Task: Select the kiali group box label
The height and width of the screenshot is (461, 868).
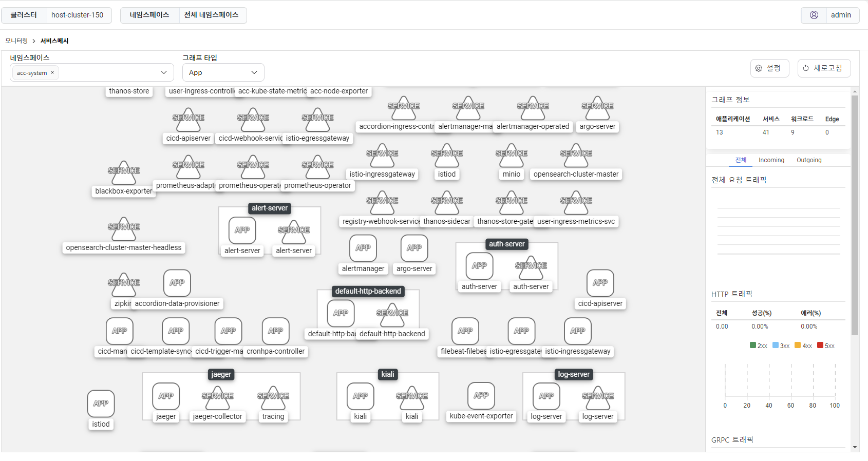Action: click(388, 374)
